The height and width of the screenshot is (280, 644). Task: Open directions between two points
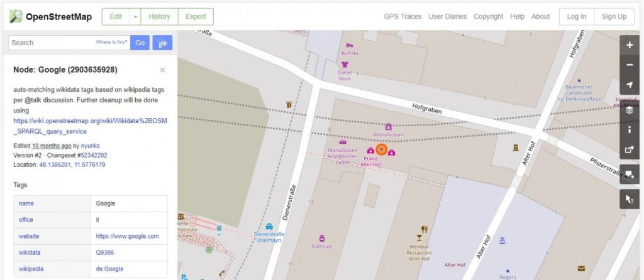coord(162,43)
